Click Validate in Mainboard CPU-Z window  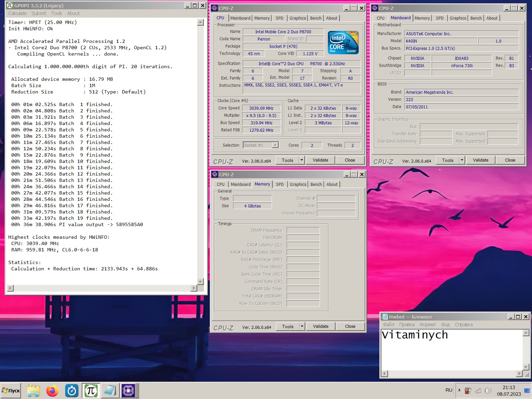tap(481, 160)
